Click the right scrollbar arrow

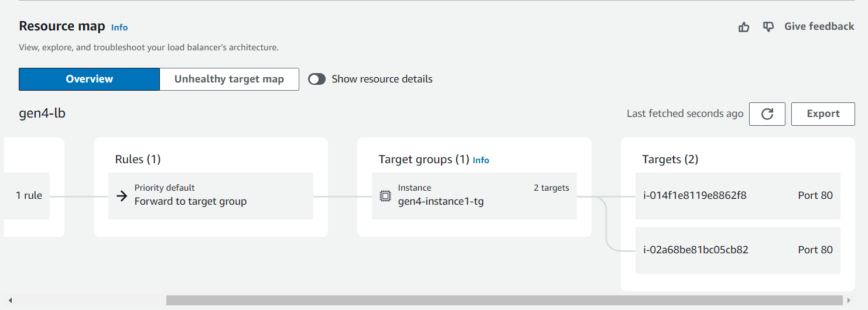pos(849,300)
